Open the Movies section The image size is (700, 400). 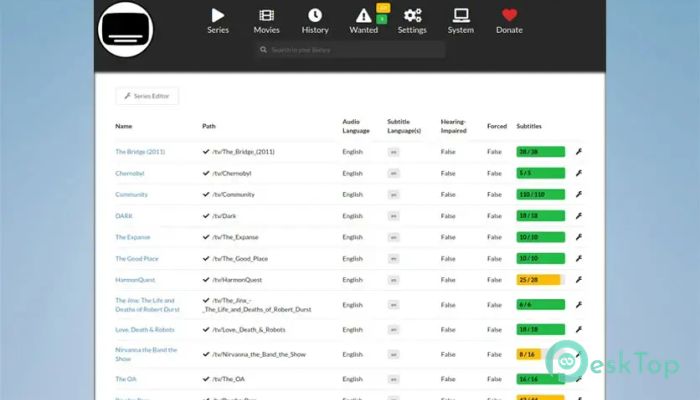tap(267, 21)
